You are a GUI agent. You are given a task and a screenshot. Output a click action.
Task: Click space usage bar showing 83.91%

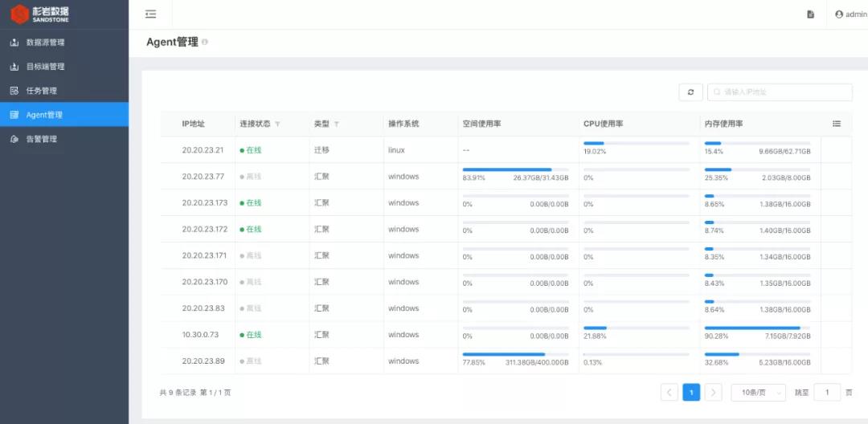[x=515, y=169]
